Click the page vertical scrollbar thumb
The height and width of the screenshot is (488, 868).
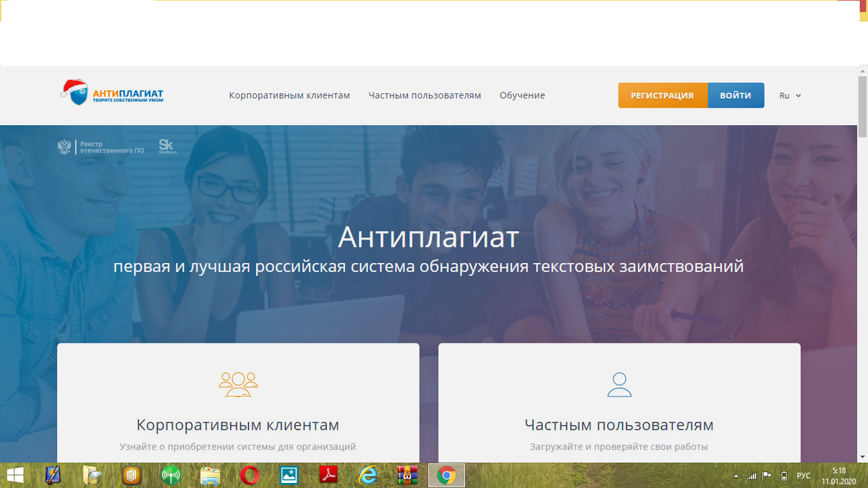pos(862,105)
